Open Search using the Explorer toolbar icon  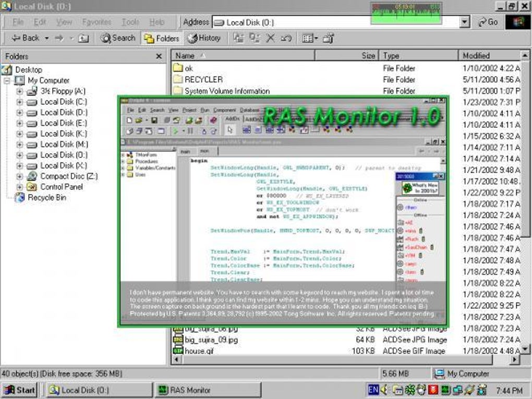point(118,38)
